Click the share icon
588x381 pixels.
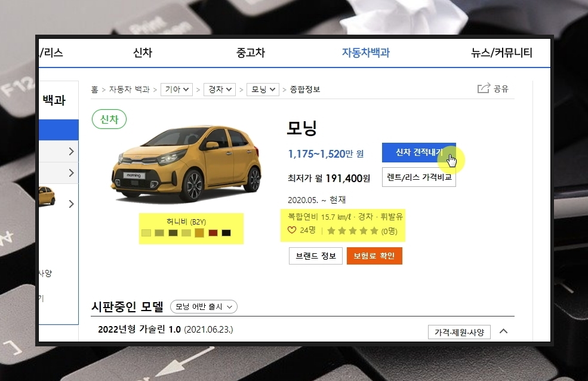pyautogui.click(x=484, y=88)
